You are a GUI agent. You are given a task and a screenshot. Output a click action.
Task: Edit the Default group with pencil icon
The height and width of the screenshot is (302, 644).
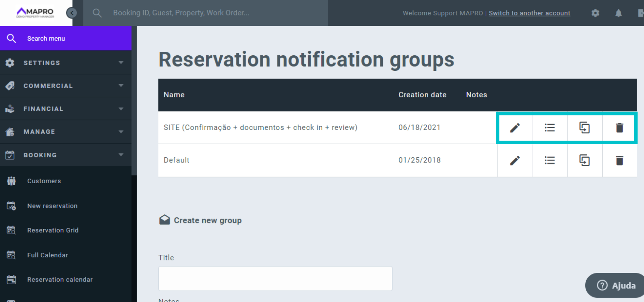(515, 160)
